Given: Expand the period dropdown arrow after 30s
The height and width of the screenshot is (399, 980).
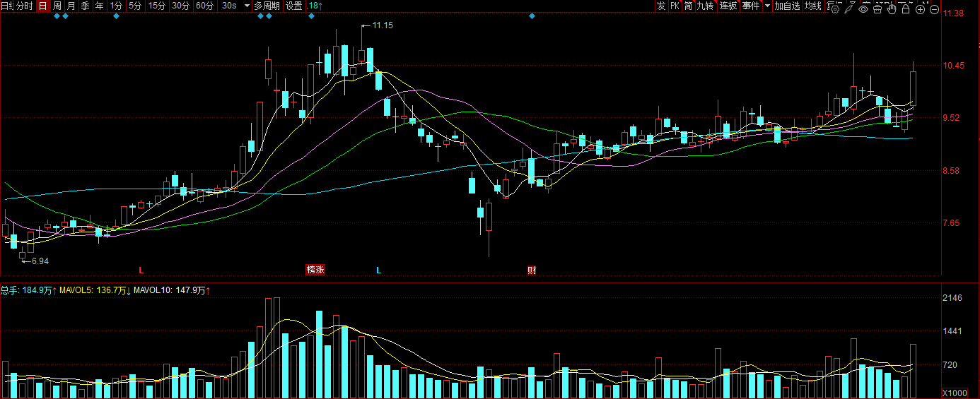Looking at the screenshot, I should pyautogui.click(x=246, y=6).
